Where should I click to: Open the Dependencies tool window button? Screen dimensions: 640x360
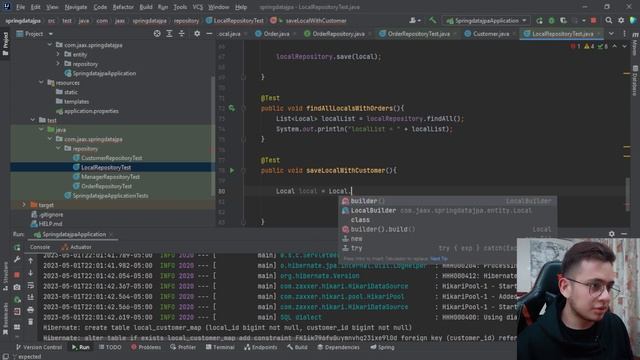tap(339, 347)
